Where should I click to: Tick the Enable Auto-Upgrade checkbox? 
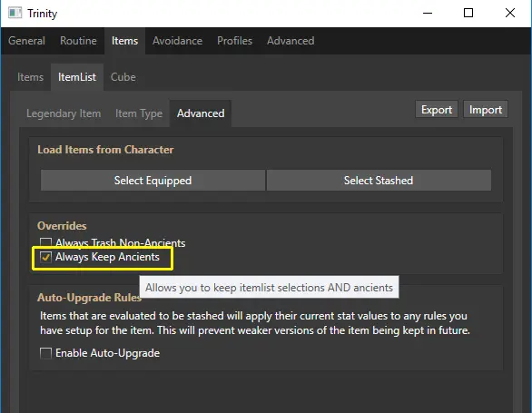[45, 353]
